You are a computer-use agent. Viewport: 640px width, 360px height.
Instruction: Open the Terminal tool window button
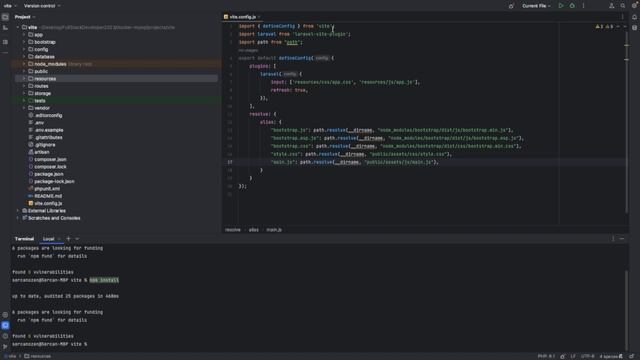(5, 325)
